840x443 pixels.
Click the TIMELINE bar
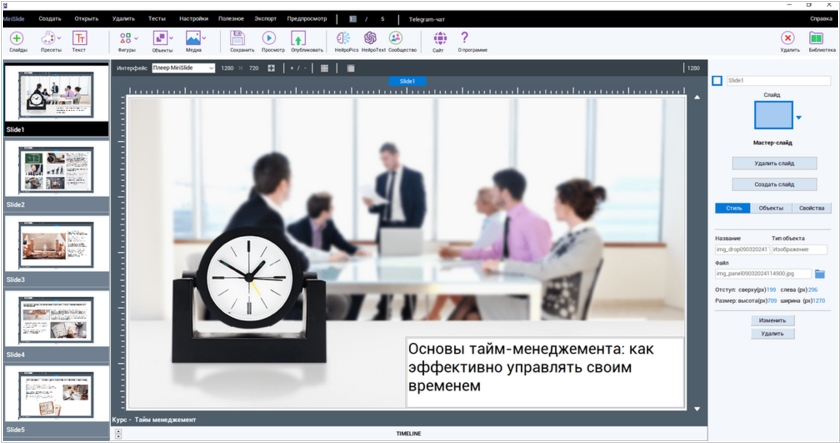(409, 433)
